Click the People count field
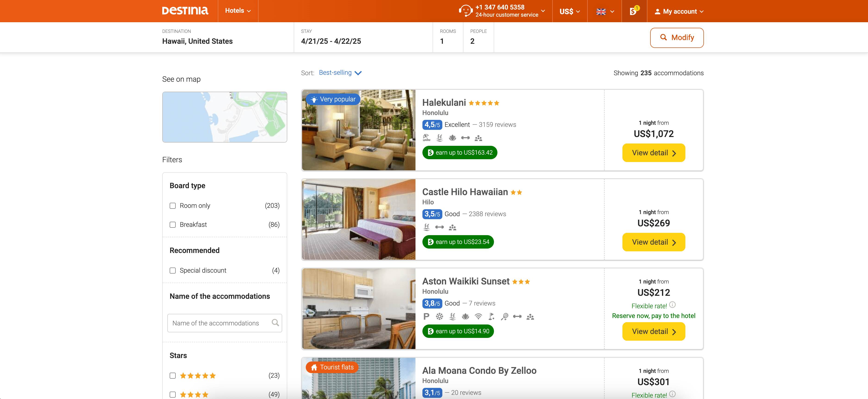The height and width of the screenshot is (399, 868). pos(478,37)
